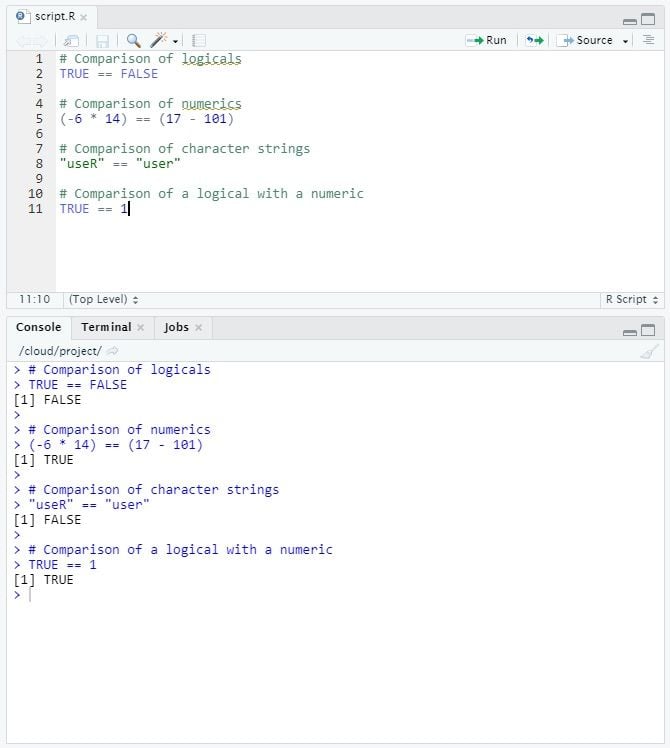Click Show in new window icon
The height and width of the screenshot is (748, 670).
click(71, 40)
